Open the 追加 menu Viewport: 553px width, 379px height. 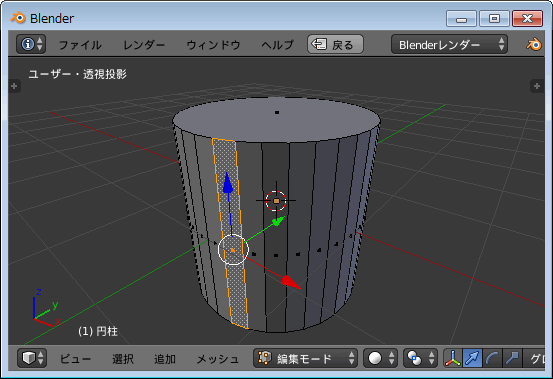pos(165,359)
